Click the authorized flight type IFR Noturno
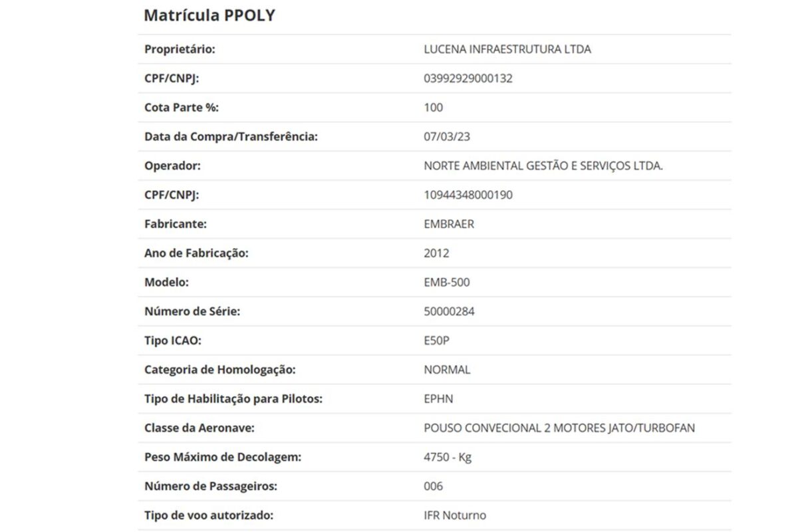This screenshot has height=532, width=798. (x=455, y=515)
